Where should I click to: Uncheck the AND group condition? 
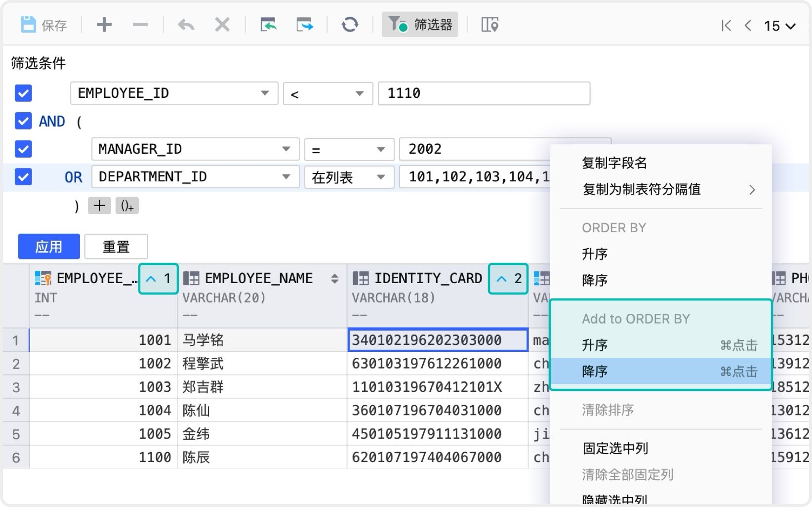(23, 121)
